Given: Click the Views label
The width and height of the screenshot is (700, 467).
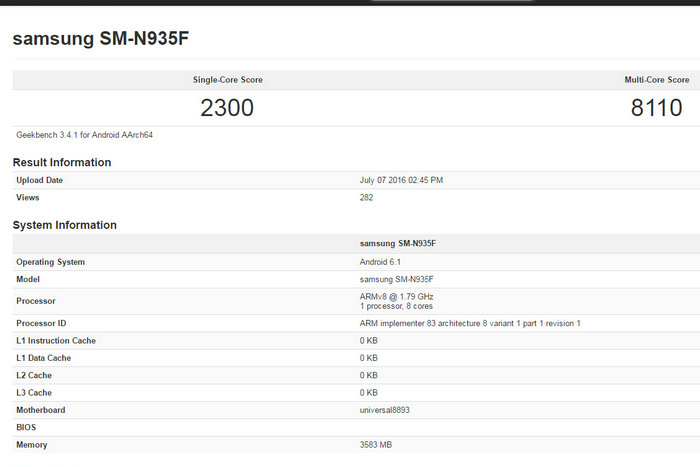Looking at the screenshot, I should (28, 198).
